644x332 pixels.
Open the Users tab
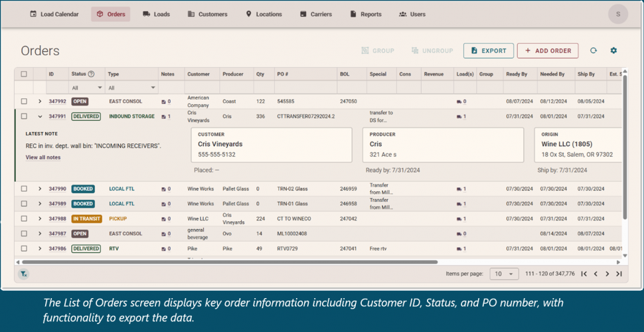point(412,14)
